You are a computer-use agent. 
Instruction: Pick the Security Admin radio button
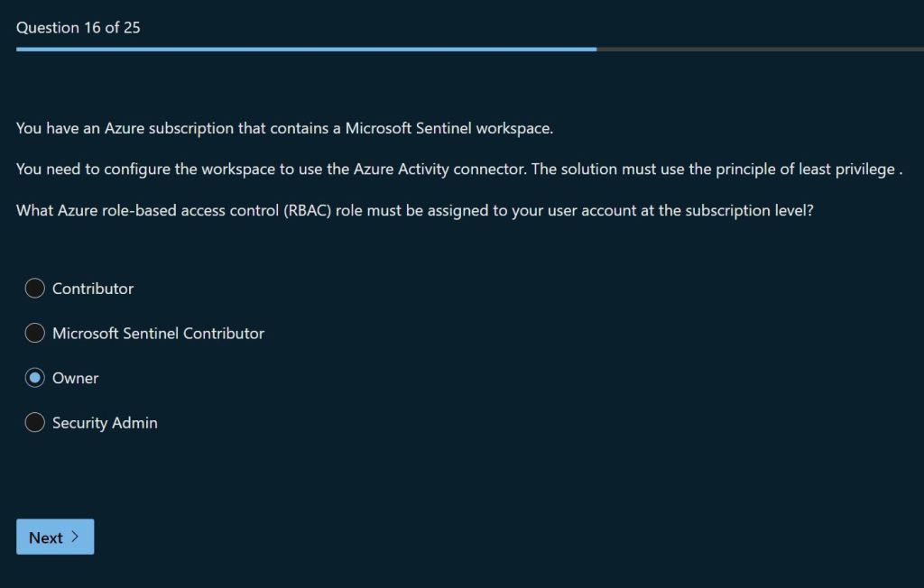(34, 423)
